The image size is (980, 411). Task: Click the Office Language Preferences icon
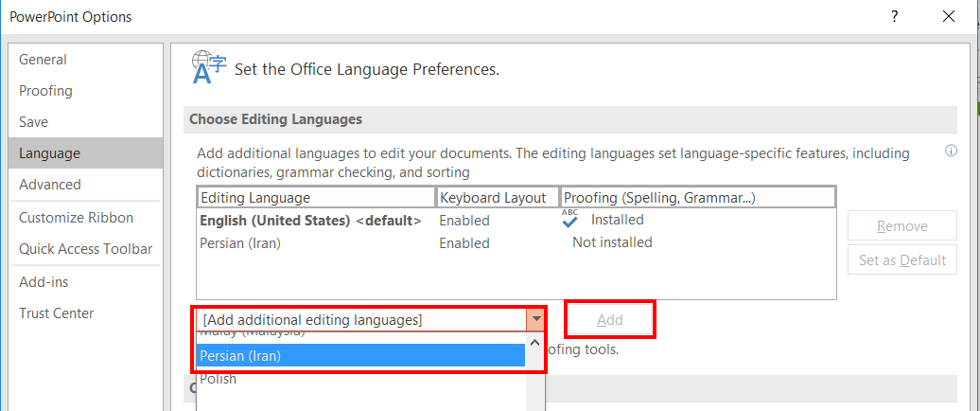tap(209, 68)
